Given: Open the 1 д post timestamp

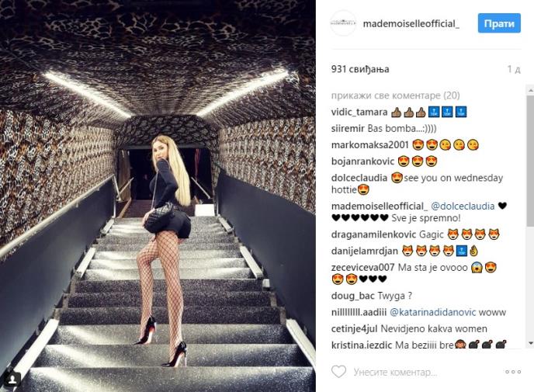Looking at the screenshot, I should click(x=514, y=69).
